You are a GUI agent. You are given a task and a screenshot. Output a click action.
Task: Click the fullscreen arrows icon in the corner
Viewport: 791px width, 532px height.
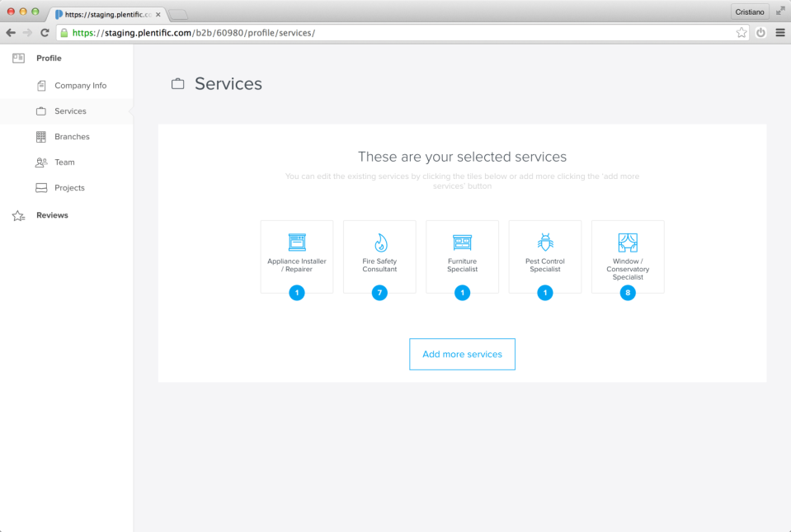780,11
